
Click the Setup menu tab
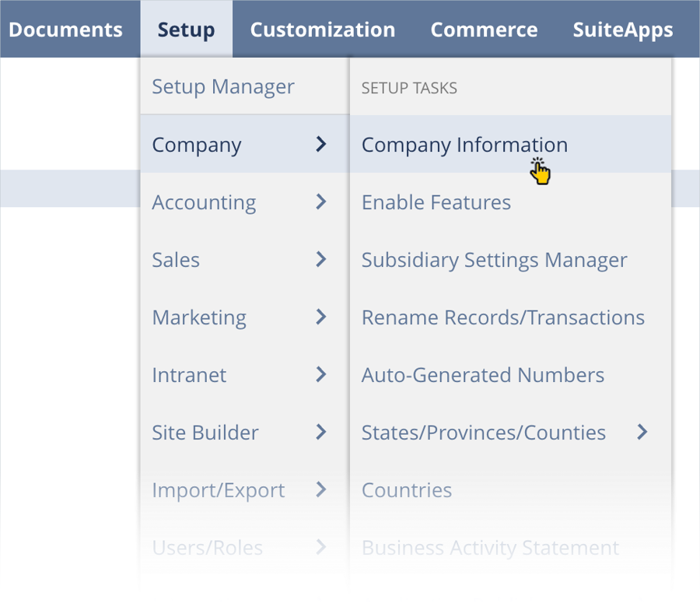pyautogui.click(x=186, y=30)
